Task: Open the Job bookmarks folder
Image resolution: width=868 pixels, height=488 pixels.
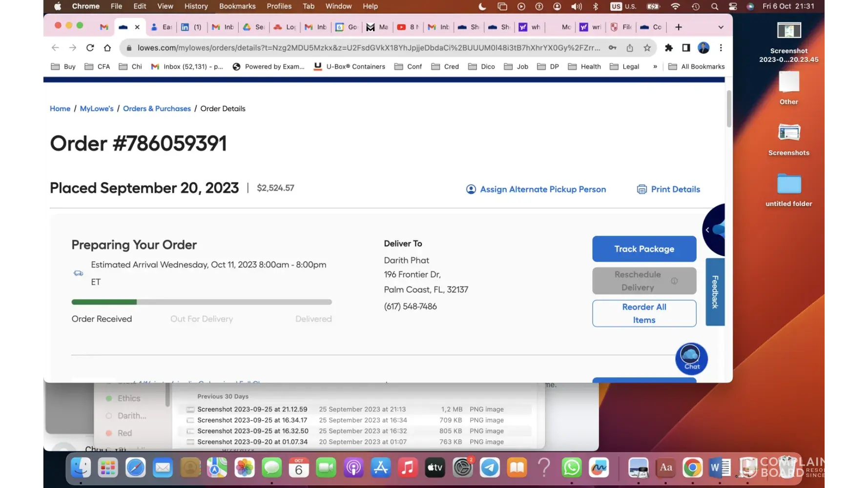Action: click(516, 67)
